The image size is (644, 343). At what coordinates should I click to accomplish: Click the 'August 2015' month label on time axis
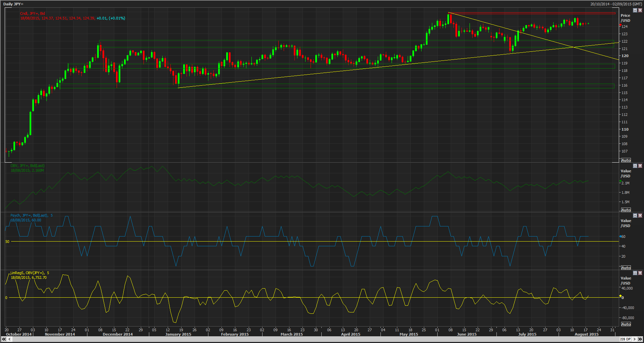point(587,334)
